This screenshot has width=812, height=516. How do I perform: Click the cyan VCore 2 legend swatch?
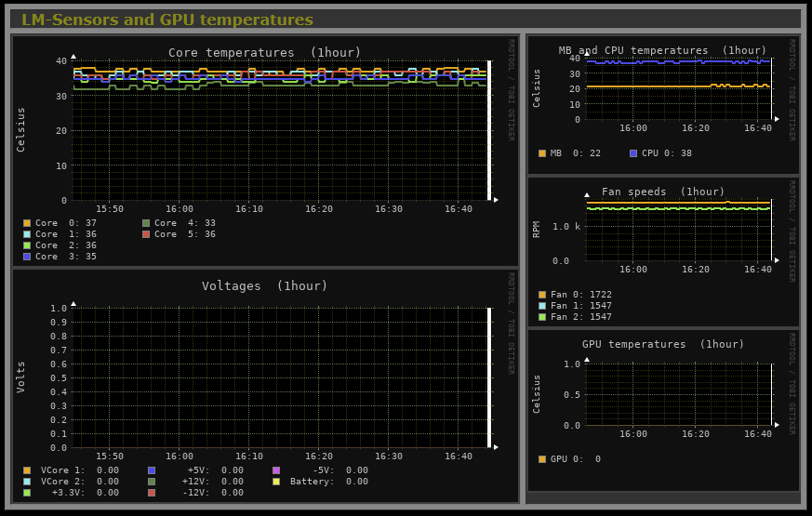click(27, 482)
